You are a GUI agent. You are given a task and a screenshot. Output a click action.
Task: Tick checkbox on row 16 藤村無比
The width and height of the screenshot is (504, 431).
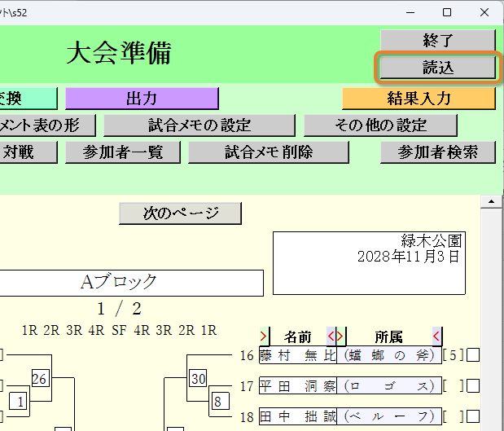(473, 355)
